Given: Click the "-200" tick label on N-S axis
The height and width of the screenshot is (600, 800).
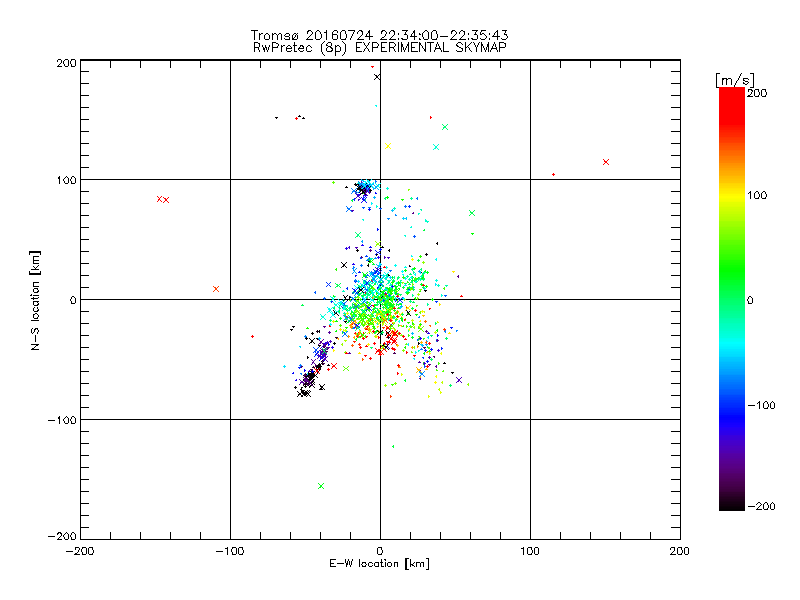Looking at the screenshot, I should (62, 536).
